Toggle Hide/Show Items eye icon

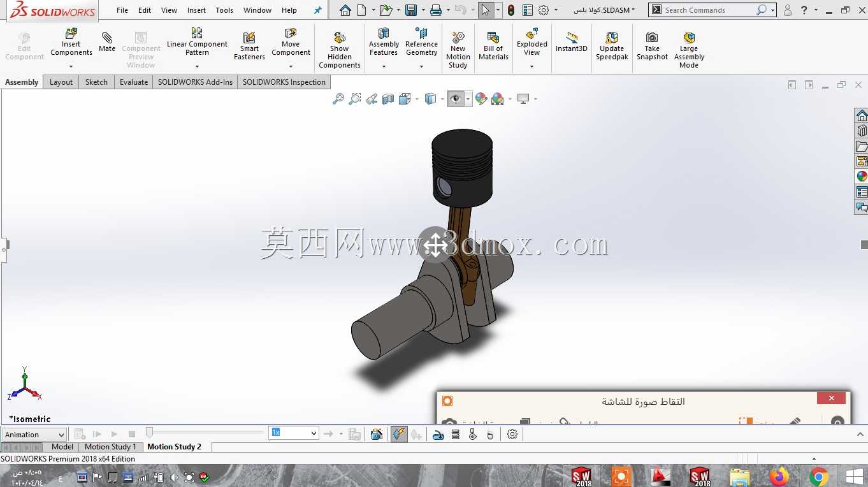coord(455,99)
